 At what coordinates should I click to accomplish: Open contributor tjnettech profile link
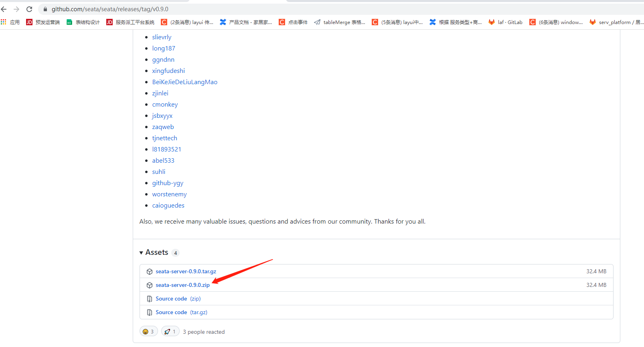click(164, 138)
